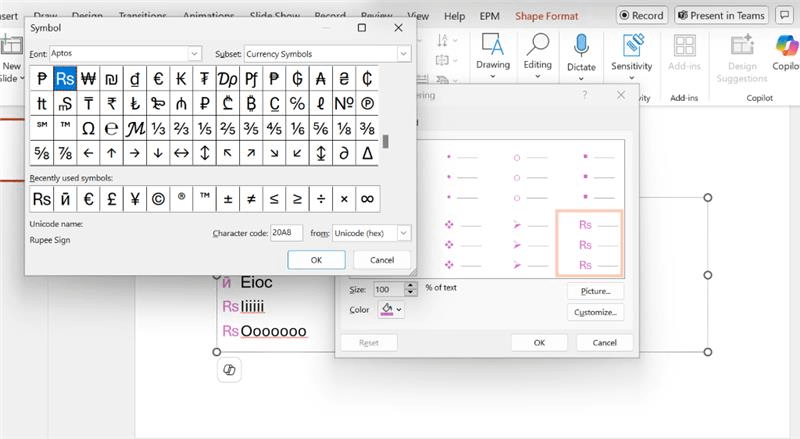
Task: Increase bullet size with up stepper
Action: tap(411, 286)
